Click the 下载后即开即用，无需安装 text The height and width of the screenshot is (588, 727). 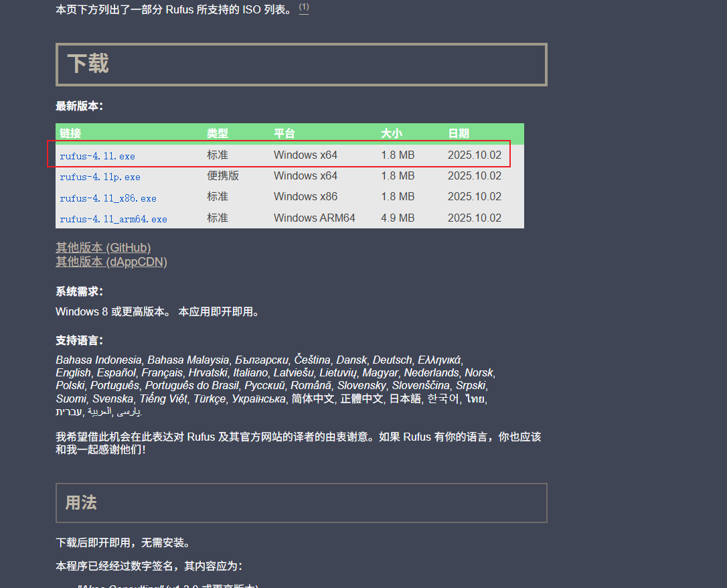[123, 542]
